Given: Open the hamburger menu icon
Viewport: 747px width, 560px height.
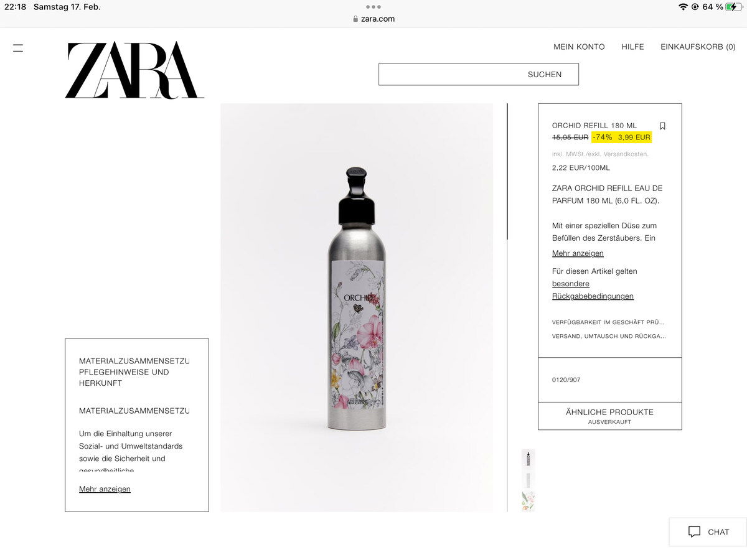Looking at the screenshot, I should tap(18, 48).
